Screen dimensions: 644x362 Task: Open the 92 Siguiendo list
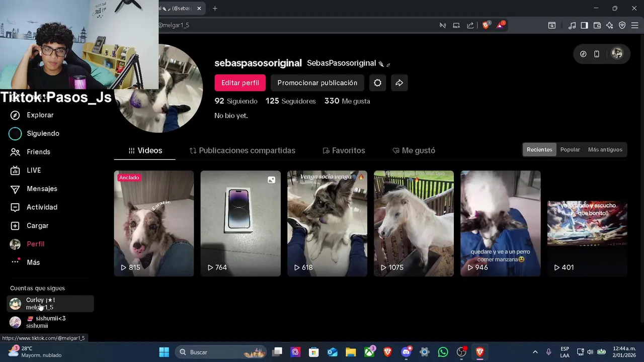point(236,101)
